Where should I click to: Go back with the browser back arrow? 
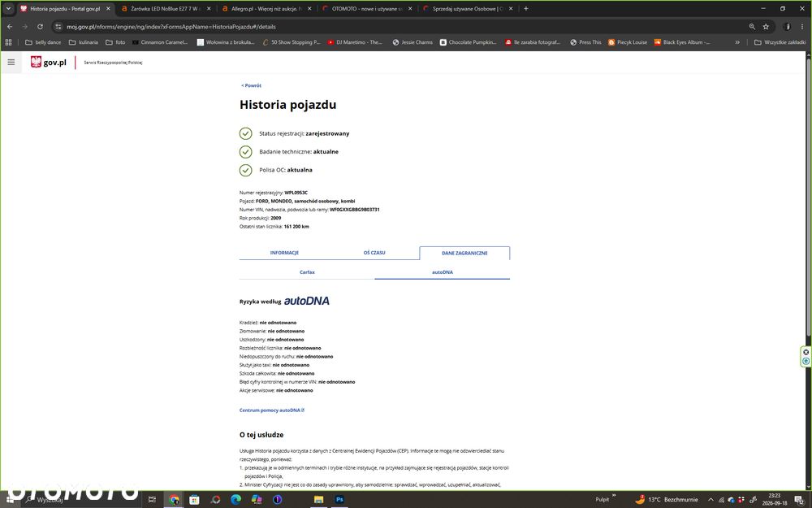pos(9,27)
